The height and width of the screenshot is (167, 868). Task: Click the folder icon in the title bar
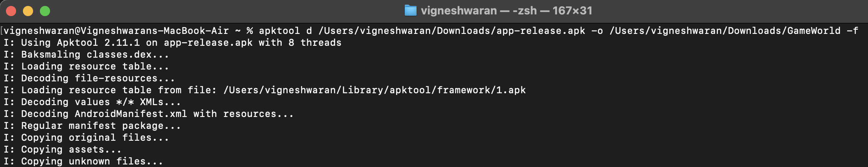410,11
